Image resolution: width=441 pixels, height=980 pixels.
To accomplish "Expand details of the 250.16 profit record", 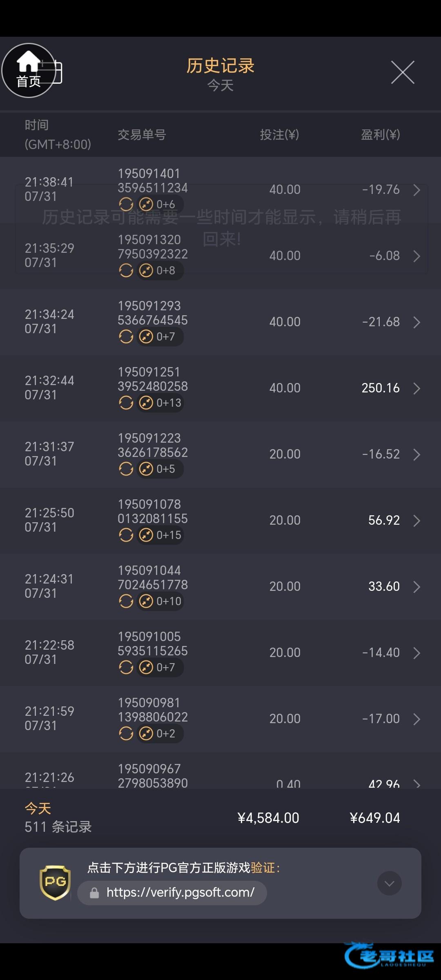I will point(416,388).
